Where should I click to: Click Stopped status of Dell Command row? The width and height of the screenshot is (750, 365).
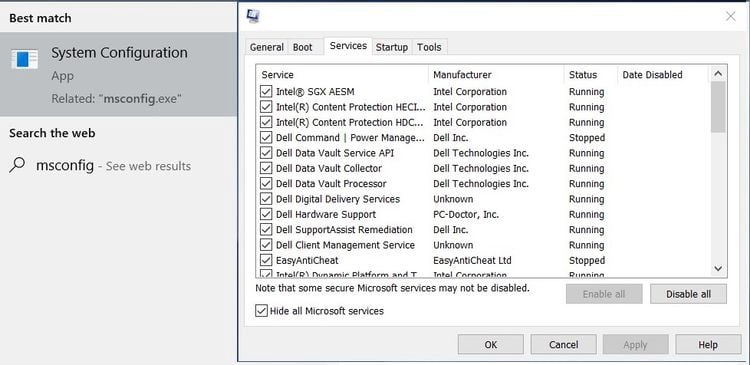point(587,138)
